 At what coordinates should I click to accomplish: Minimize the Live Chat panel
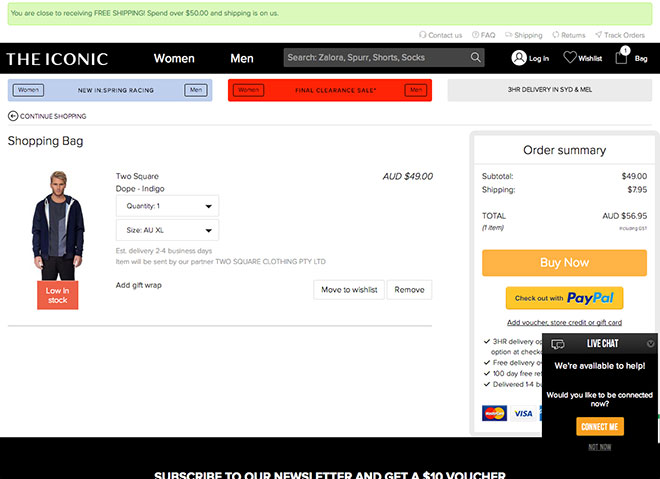(x=650, y=344)
